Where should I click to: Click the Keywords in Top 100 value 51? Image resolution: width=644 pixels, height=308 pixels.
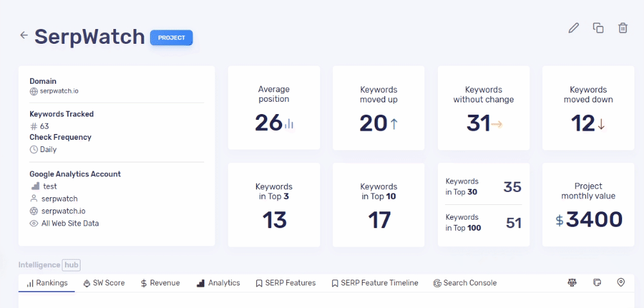(513, 223)
